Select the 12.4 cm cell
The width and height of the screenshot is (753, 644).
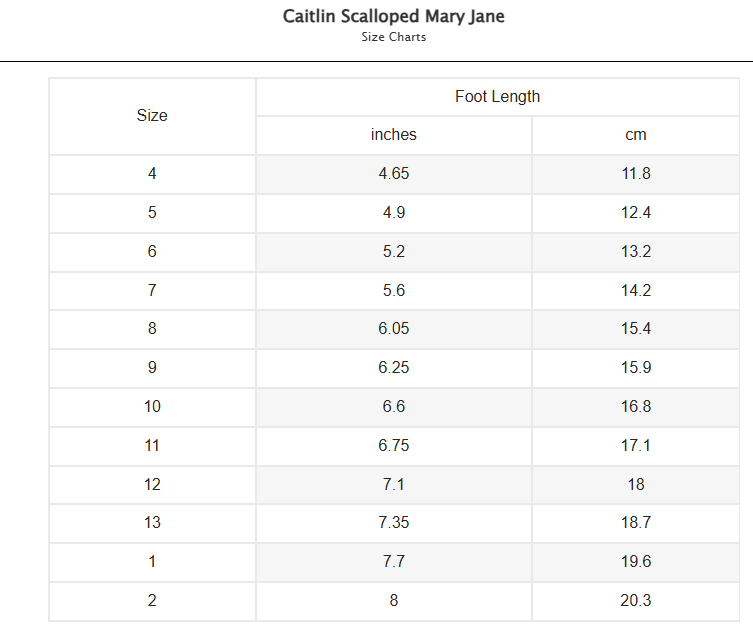(636, 213)
